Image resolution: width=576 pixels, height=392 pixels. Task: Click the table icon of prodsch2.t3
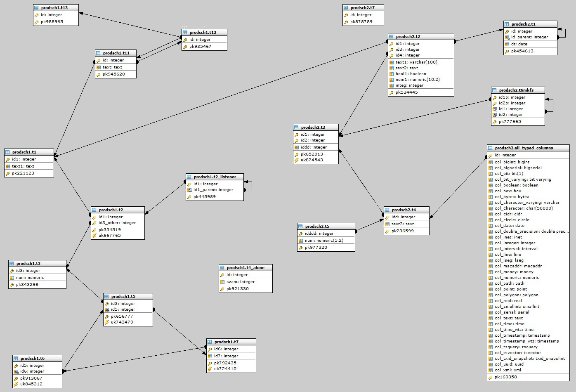coord(297,128)
